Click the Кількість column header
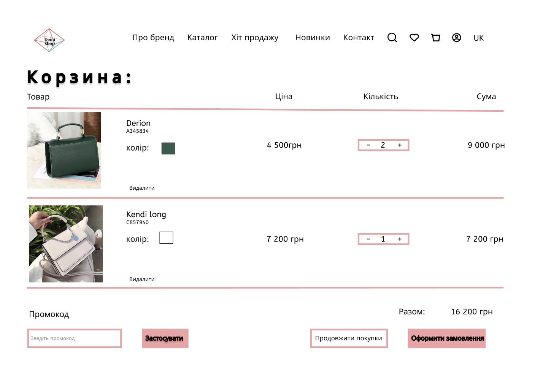 click(x=381, y=97)
